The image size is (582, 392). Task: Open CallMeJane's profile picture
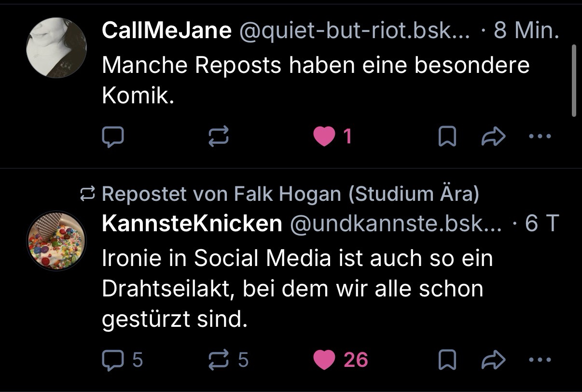tap(56, 47)
